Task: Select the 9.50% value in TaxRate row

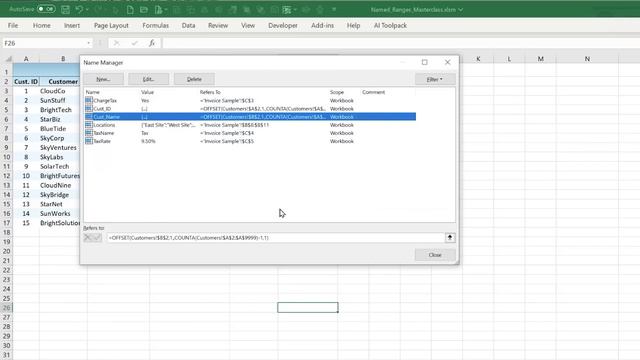Action: [x=148, y=141]
